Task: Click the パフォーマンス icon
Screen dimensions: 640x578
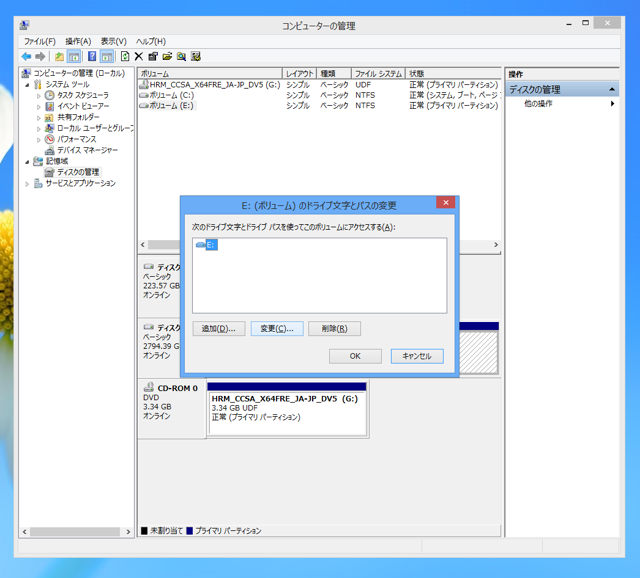Action: pos(49,139)
